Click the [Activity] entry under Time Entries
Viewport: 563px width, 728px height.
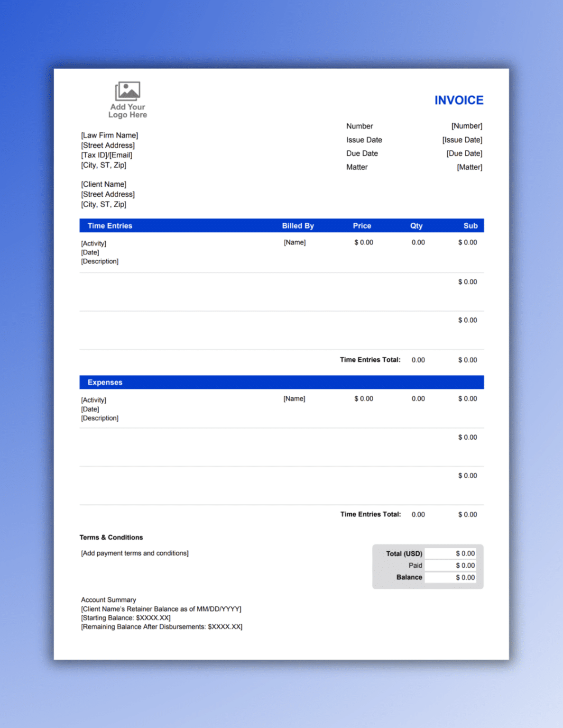coord(93,243)
